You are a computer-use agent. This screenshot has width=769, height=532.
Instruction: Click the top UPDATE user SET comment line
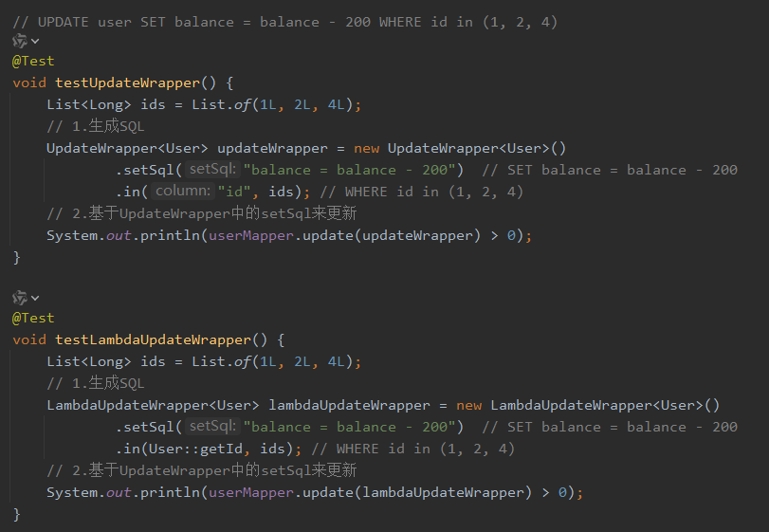pyautogui.click(x=285, y=22)
